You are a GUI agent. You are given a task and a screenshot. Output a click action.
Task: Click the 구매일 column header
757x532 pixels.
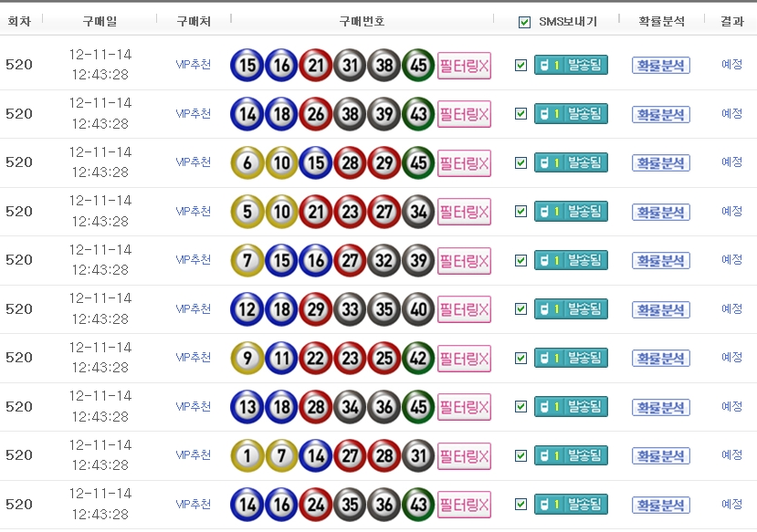(x=100, y=21)
